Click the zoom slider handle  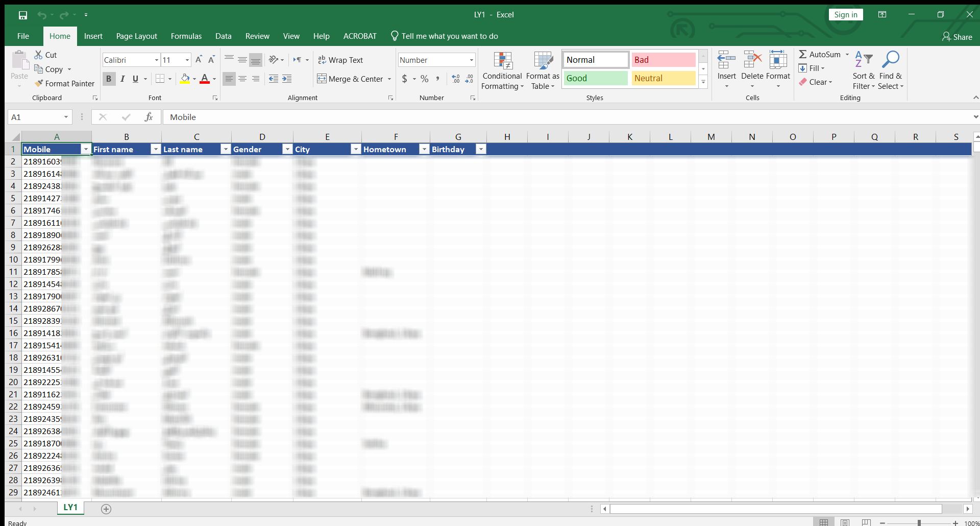pos(919,523)
